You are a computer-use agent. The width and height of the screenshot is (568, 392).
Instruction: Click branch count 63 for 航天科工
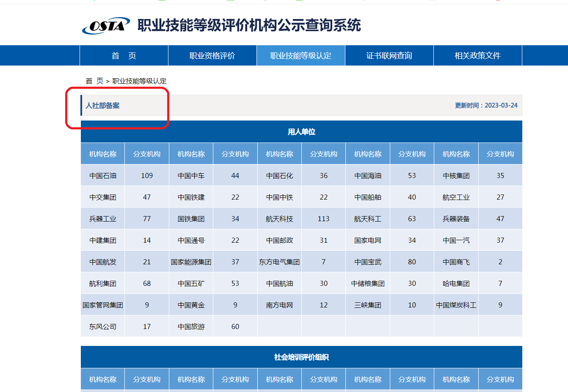(412, 219)
